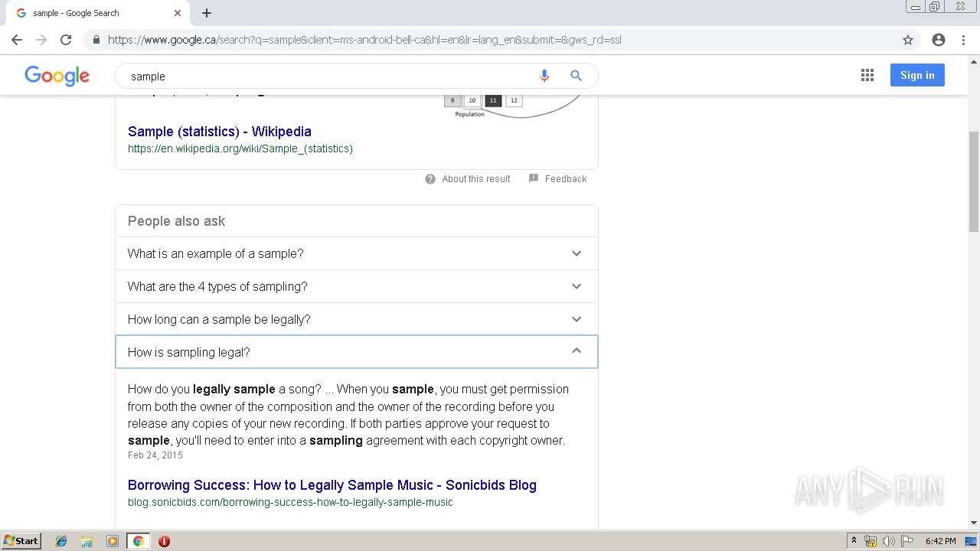Open Sample (statistics) - Wikipedia result
Image resolution: width=980 pixels, height=551 pixels.
pyautogui.click(x=220, y=132)
